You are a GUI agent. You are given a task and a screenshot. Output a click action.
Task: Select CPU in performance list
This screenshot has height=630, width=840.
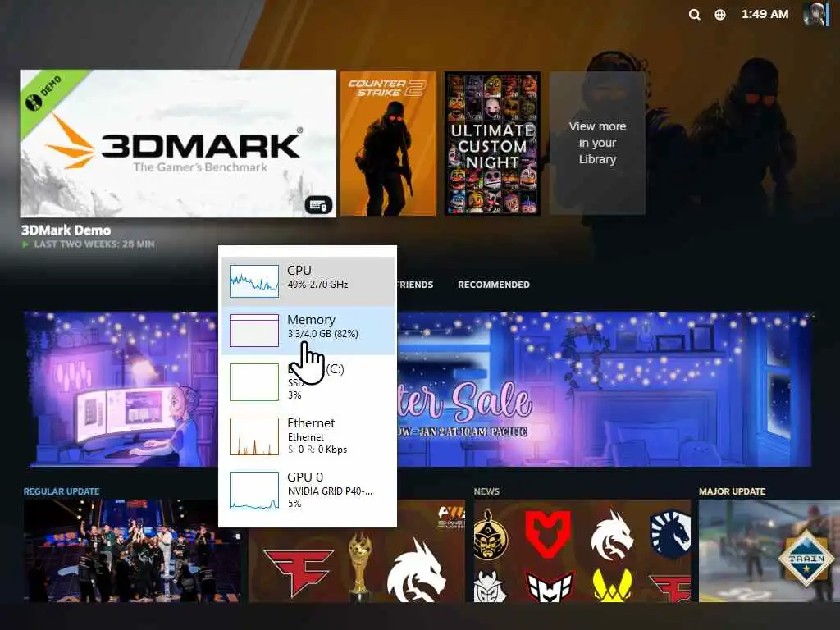308,281
